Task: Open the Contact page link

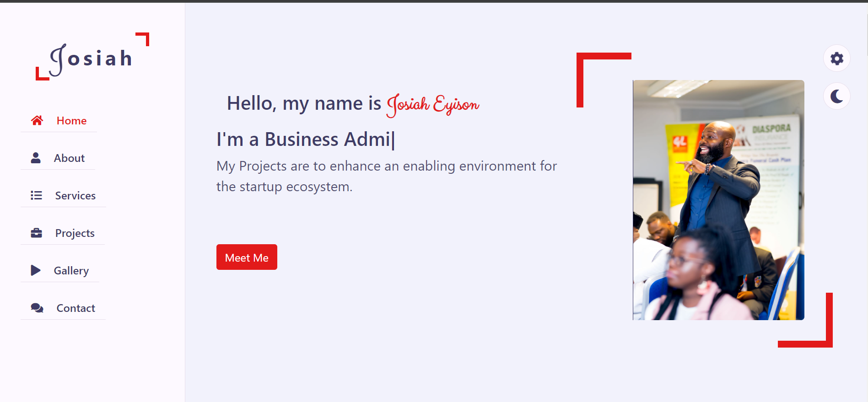Action: pos(63,308)
